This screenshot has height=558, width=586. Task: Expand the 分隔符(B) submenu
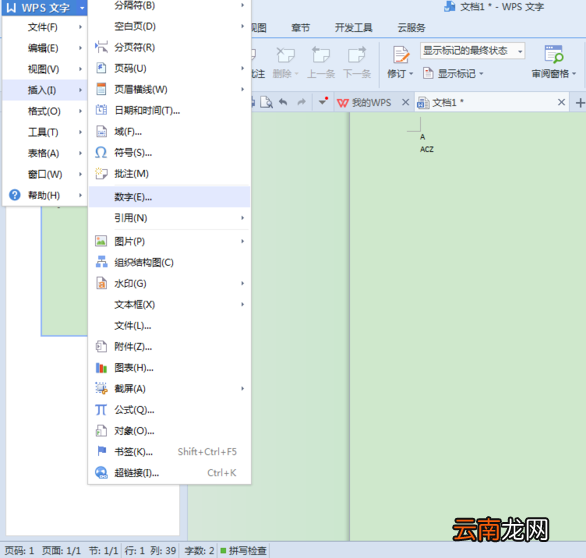[170, 5]
